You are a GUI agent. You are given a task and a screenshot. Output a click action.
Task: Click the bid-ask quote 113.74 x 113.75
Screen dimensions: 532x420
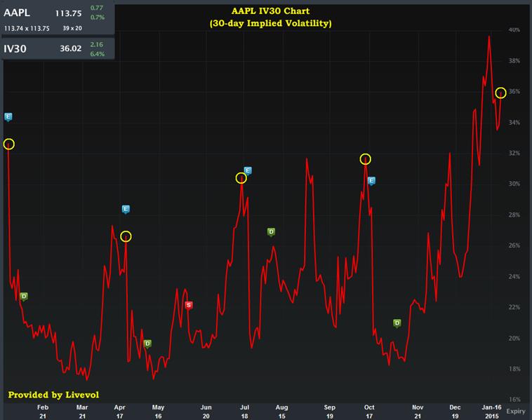(x=27, y=29)
